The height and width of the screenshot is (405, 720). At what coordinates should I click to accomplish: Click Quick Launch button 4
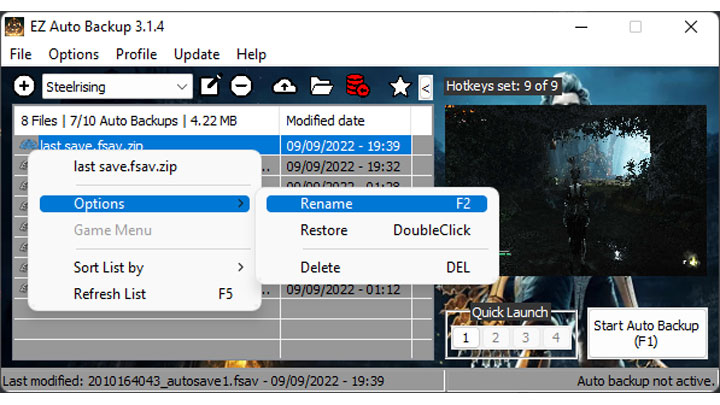pos(556,338)
